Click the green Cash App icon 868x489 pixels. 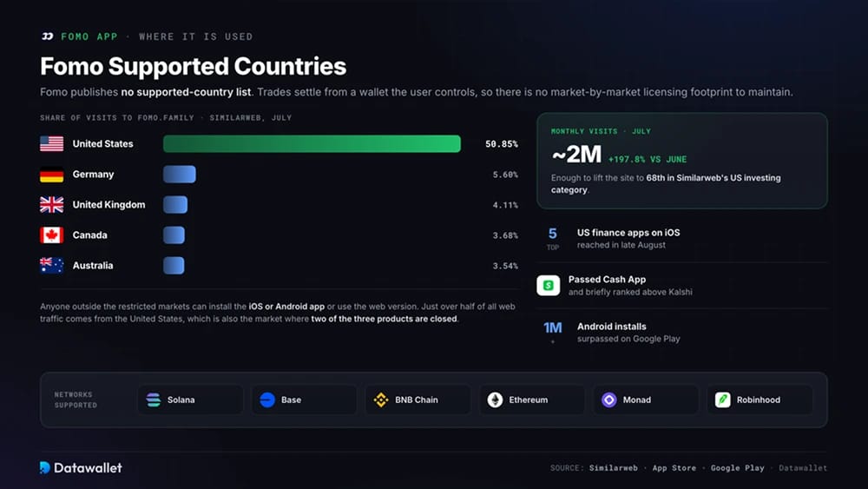[548, 285]
